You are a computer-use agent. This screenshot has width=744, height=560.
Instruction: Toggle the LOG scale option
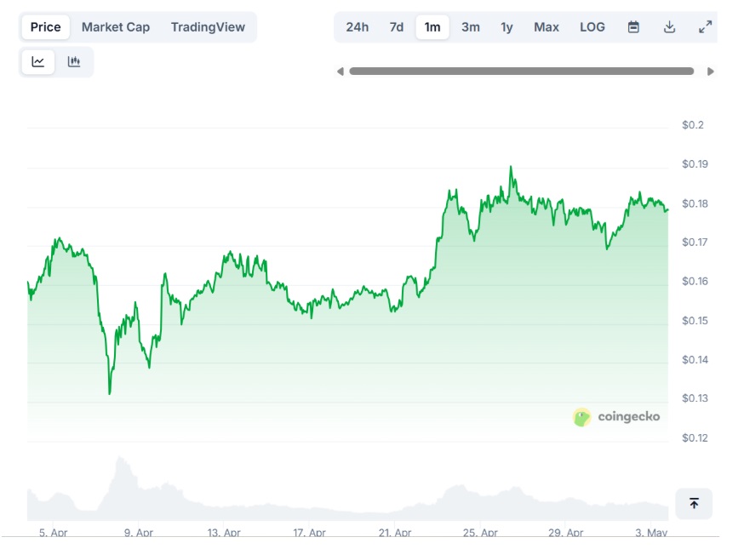click(592, 27)
